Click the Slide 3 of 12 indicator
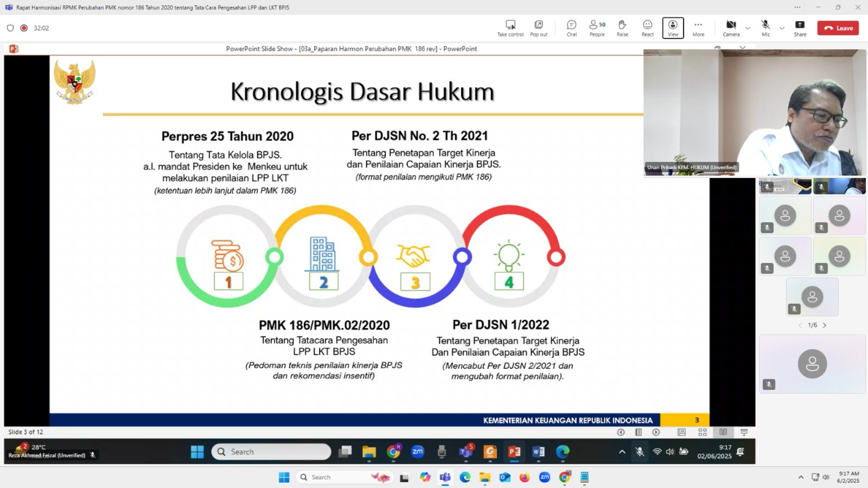This screenshot has width=868, height=488. coord(26,432)
